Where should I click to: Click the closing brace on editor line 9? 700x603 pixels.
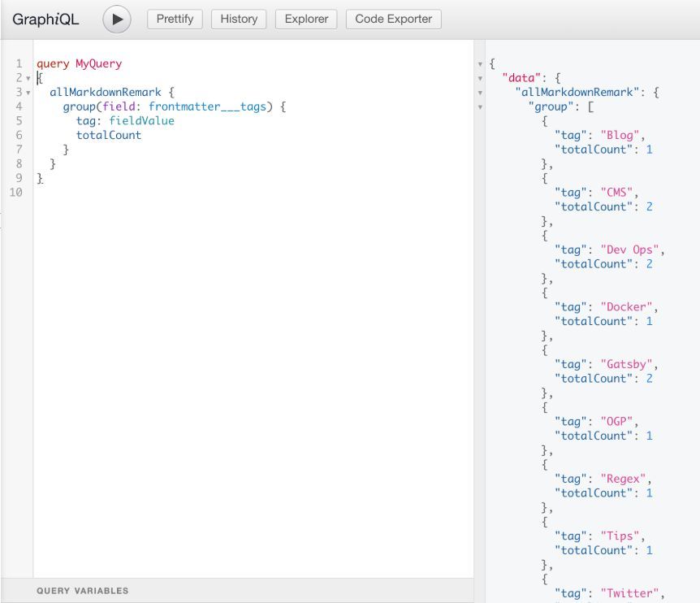pyautogui.click(x=40, y=178)
